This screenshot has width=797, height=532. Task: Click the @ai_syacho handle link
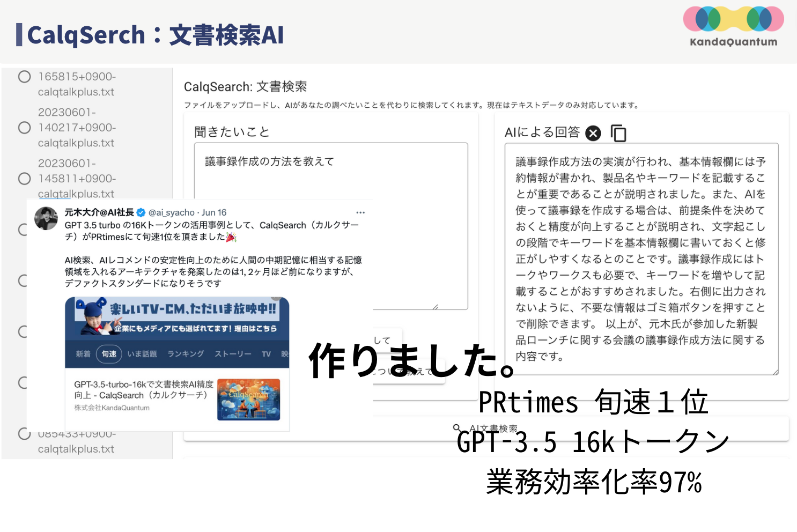[173, 212]
